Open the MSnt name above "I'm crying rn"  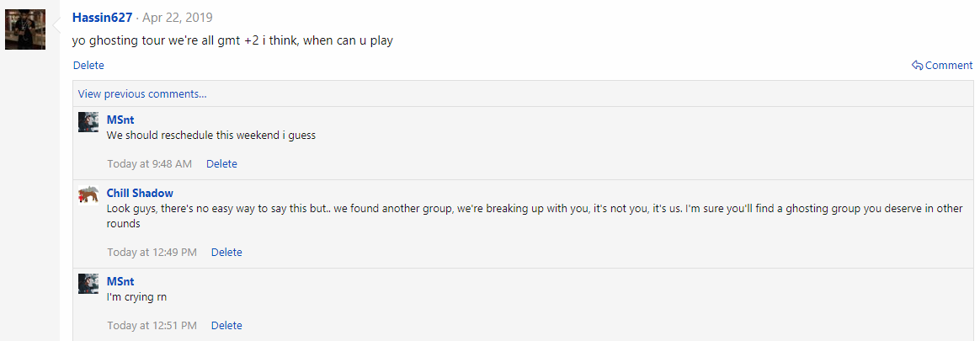[x=120, y=281]
